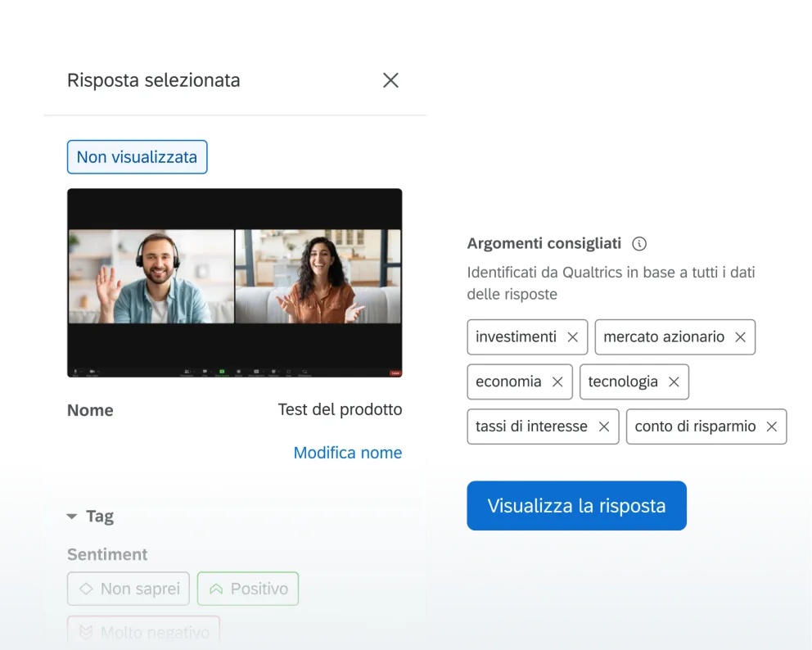This screenshot has height=650, width=812.
Task: Toggle the "Non visualizzata" status badge
Action: [x=137, y=156]
